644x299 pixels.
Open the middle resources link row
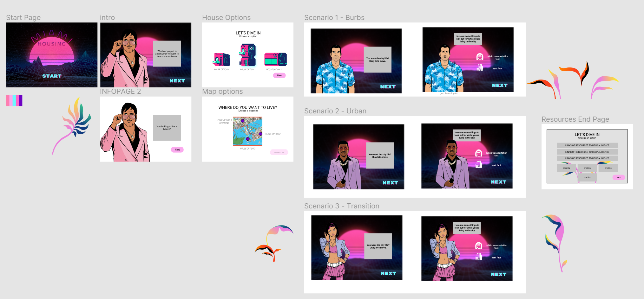tap(587, 152)
